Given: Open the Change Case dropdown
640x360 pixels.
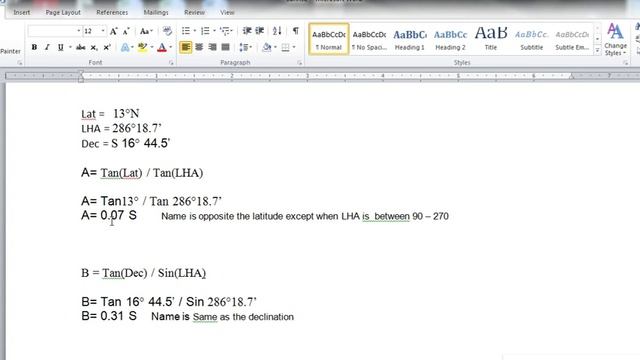Looking at the screenshot, I should (146, 31).
